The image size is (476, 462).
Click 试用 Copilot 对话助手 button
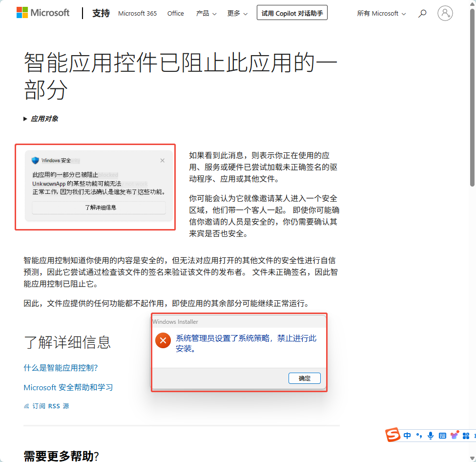[x=292, y=13]
